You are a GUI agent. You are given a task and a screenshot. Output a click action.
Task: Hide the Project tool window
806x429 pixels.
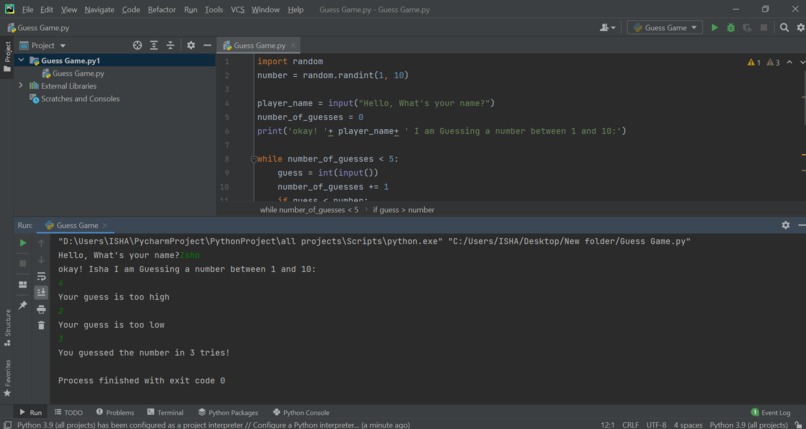(207, 45)
